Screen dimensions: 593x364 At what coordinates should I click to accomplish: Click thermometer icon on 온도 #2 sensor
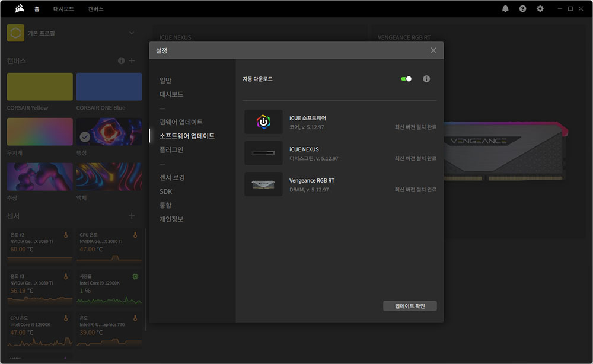pos(66,235)
